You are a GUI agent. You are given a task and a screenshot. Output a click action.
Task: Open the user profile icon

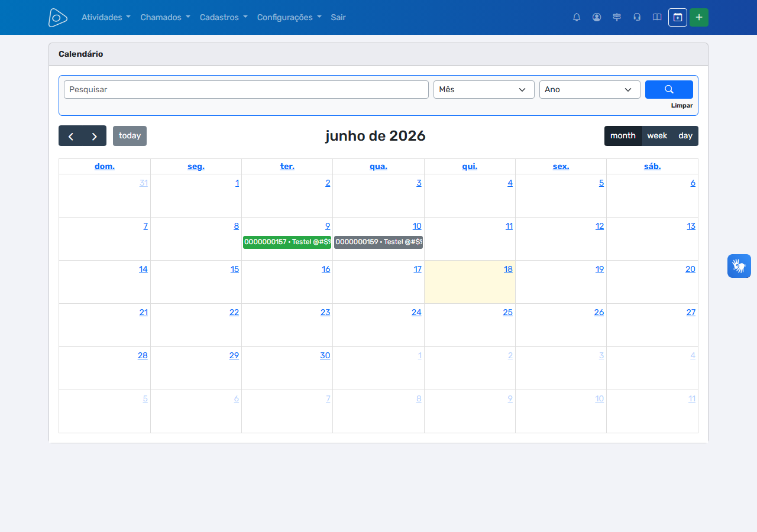coord(597,17)
